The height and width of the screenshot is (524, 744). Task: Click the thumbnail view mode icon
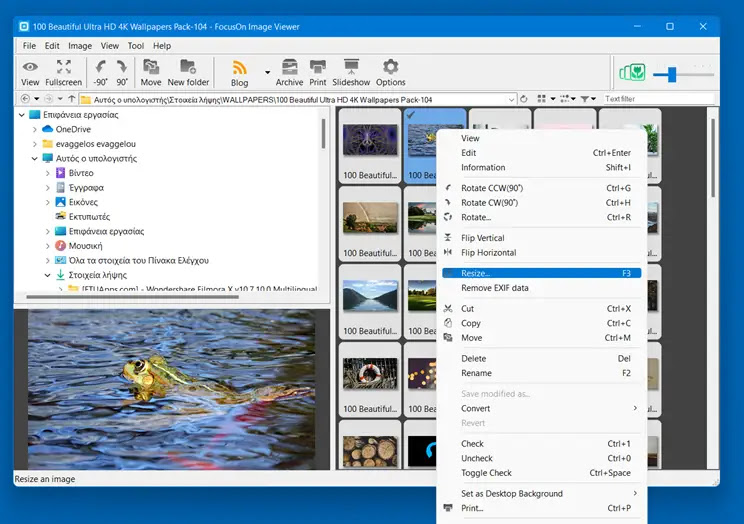click(541, 99)
